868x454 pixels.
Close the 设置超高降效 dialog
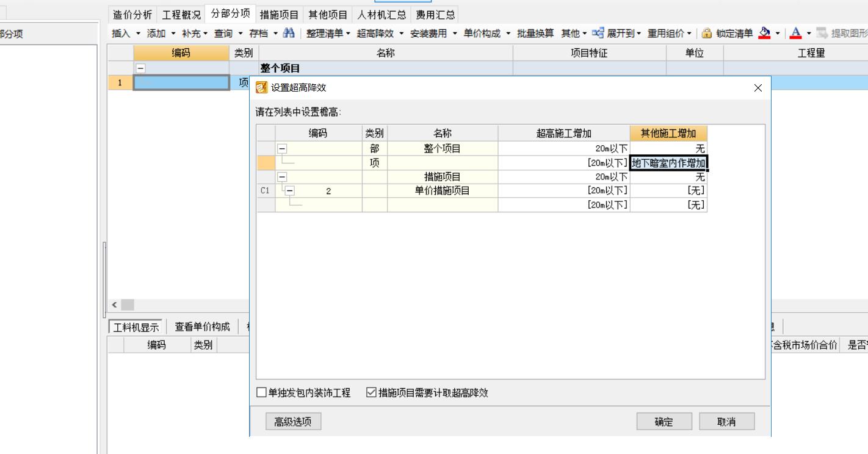[758, 88]
